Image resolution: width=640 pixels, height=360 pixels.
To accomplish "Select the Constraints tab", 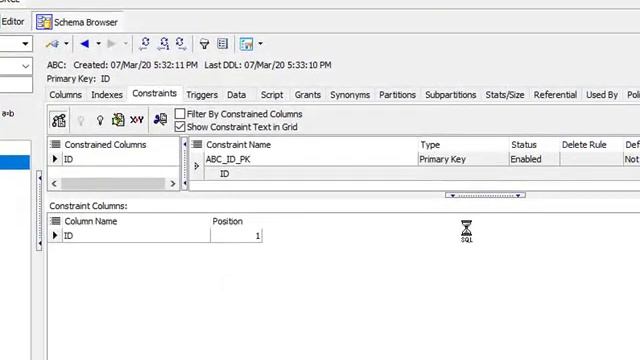I will pyautogui.click(x=154, y=93).
